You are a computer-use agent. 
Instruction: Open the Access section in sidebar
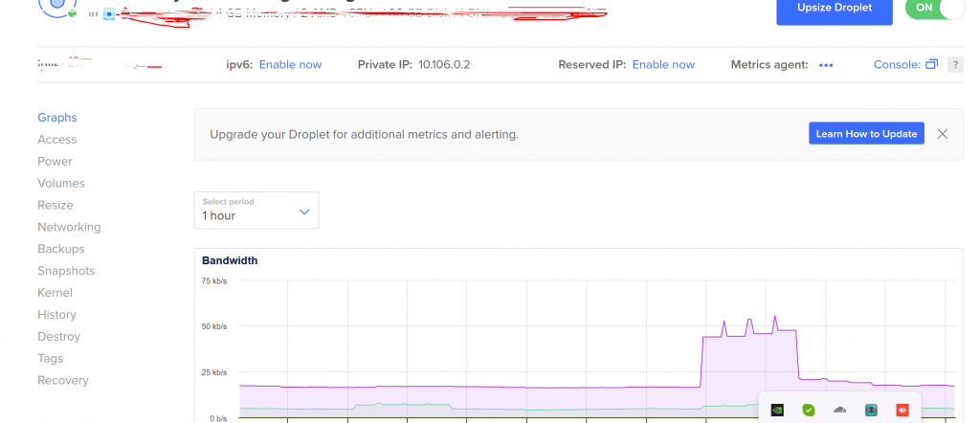click(x=56, y=140)
